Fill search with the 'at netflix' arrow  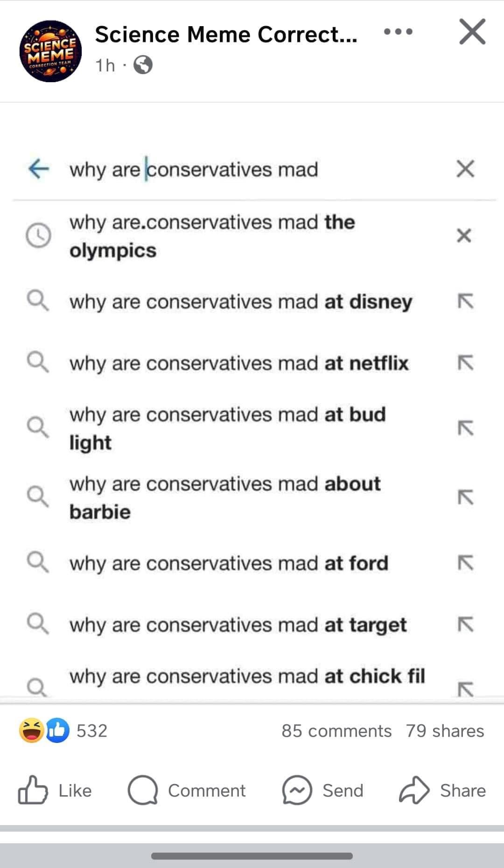(465, 363)
